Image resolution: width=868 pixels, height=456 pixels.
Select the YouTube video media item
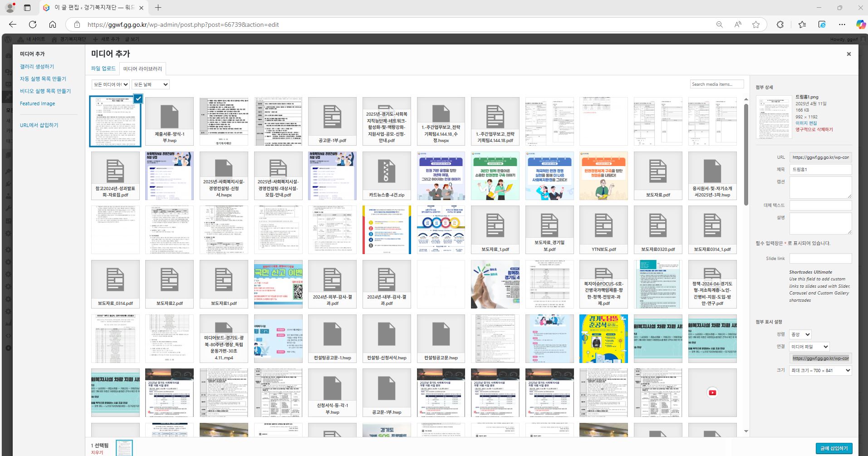712,392
